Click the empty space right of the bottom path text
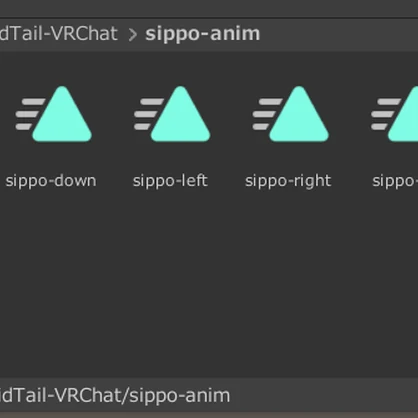The width and height of the screenshot is (418, 418). pyautogui.click(x=323, y=396)
